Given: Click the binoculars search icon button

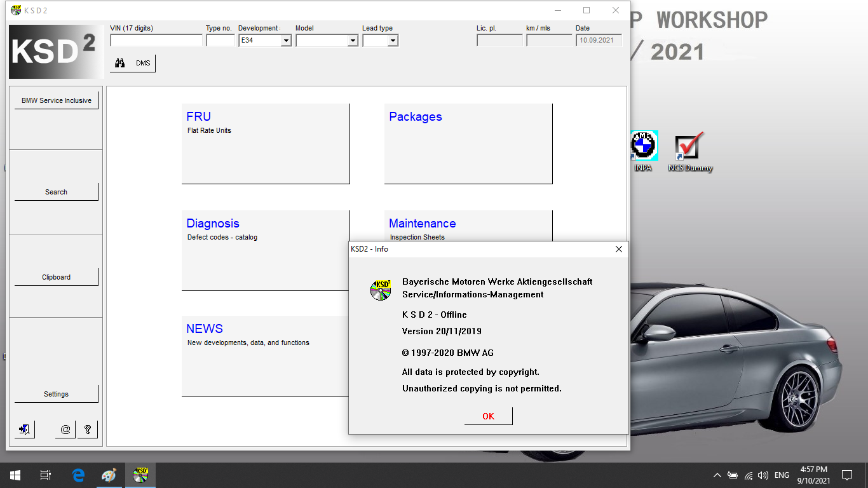Looking at the screenshot, I should coord(119,64).
